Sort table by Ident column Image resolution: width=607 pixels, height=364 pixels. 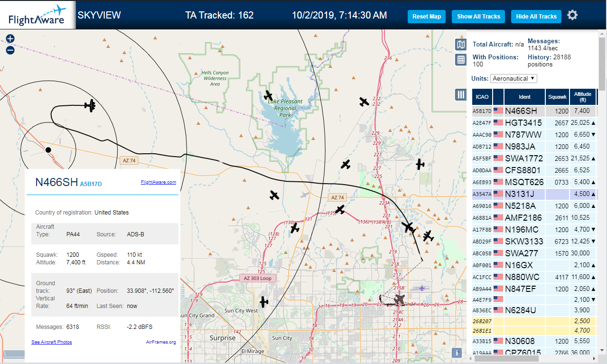pyautogui.click(x=524, y=97)
